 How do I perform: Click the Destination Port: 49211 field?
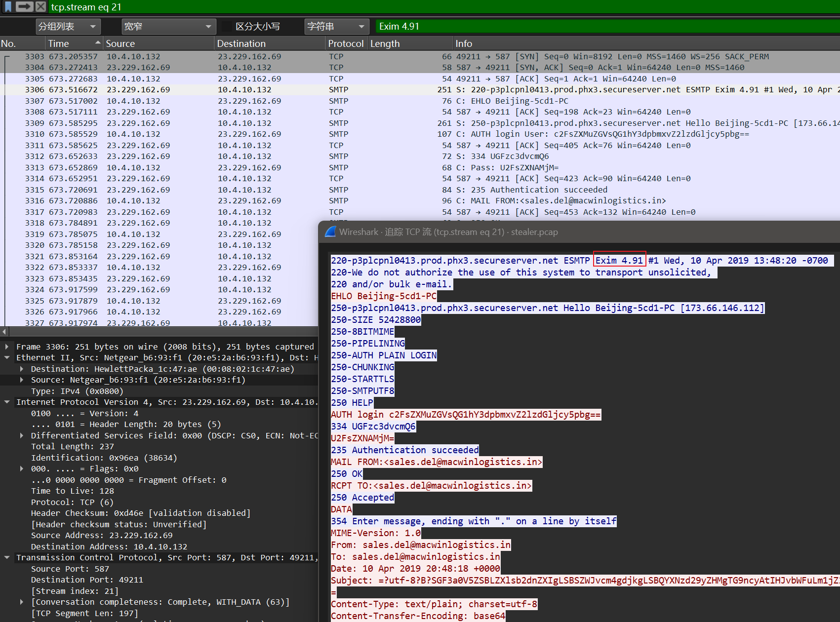pyautogui.click(x=87, y=580)
